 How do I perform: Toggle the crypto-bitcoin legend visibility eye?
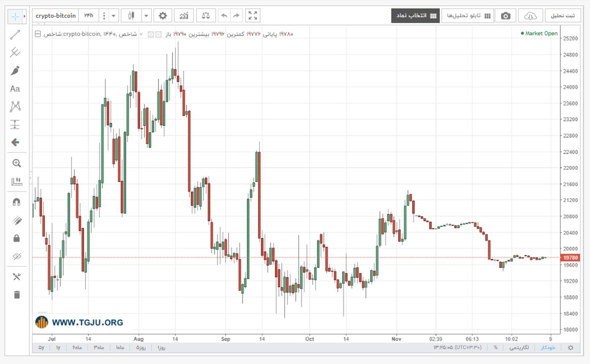(x=151, y=34)
